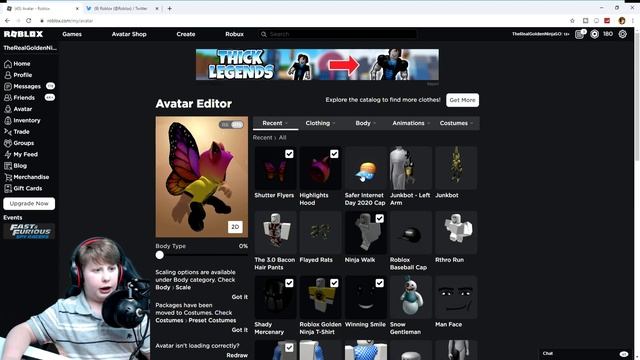The height and width of the screenshot is (360, 640).
Task: Uncheck the Ninja Walk animation
Action: pos(380,218)
